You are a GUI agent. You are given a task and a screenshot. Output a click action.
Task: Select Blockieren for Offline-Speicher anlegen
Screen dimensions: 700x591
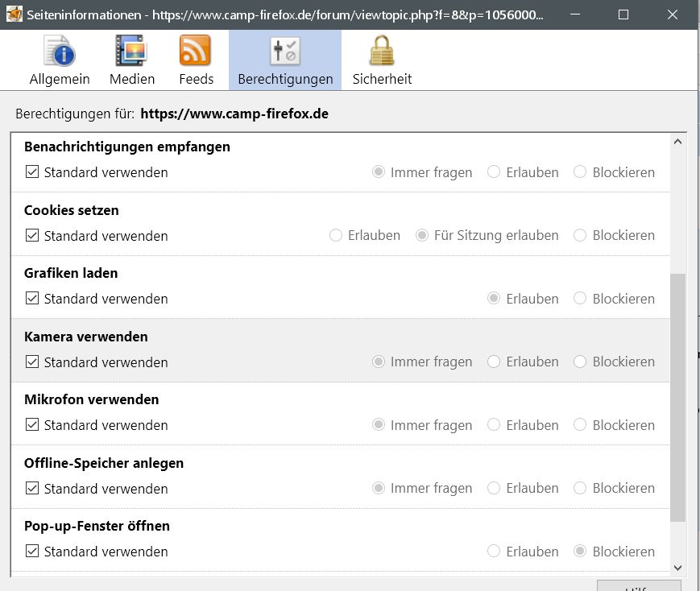580,488
